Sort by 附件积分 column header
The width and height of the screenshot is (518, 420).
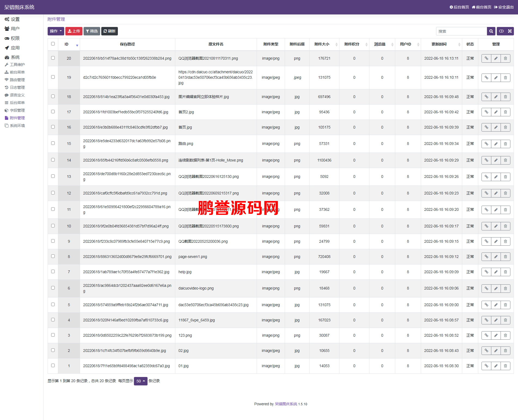(354, 44)
